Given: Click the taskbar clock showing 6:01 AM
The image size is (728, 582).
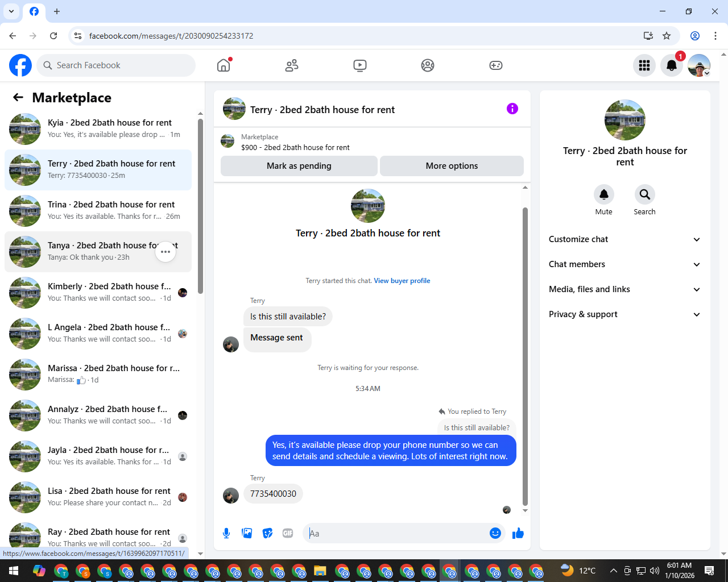Looking at the screenshot, I should (x=680, y=571).
